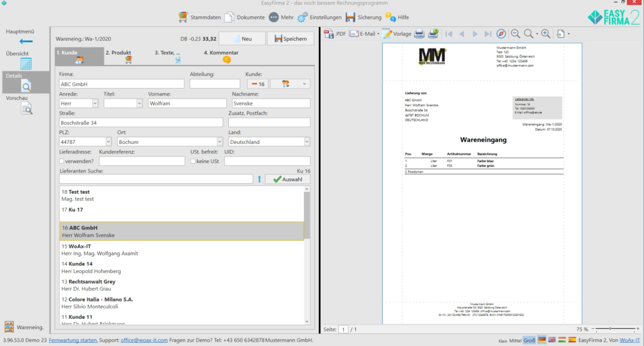Image resolution: width=644 pixels, height=346 pixels.
Task: Click the zoom slider plus end
Action: [638, 329]
